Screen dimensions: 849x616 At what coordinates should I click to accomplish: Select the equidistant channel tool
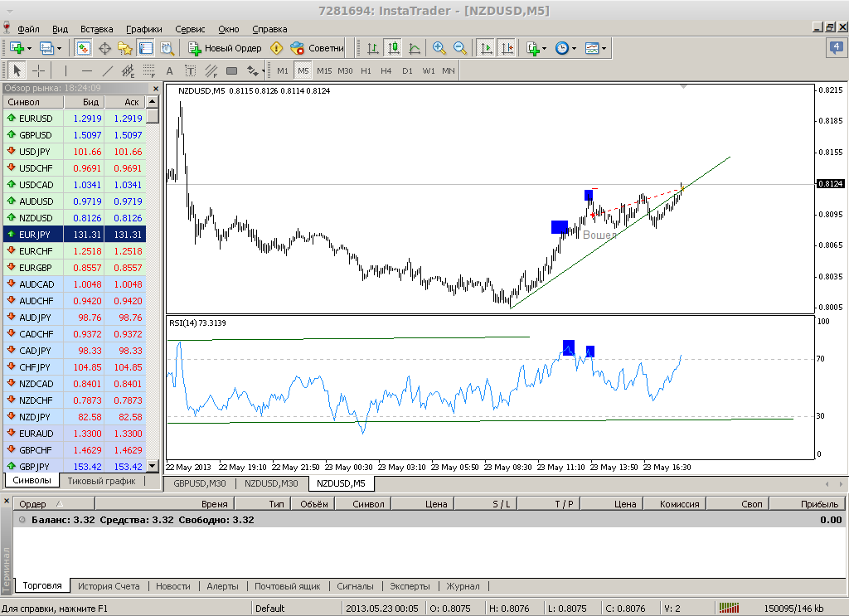(128, 70)
